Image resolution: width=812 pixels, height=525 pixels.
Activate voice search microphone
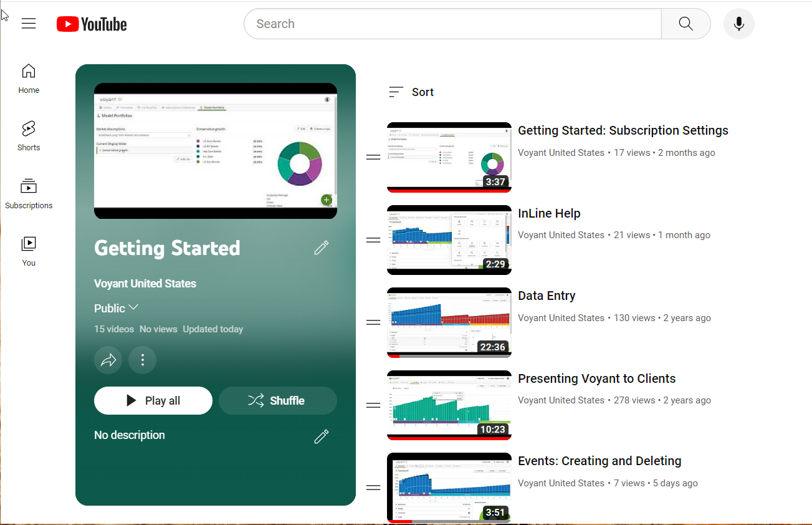738,24
